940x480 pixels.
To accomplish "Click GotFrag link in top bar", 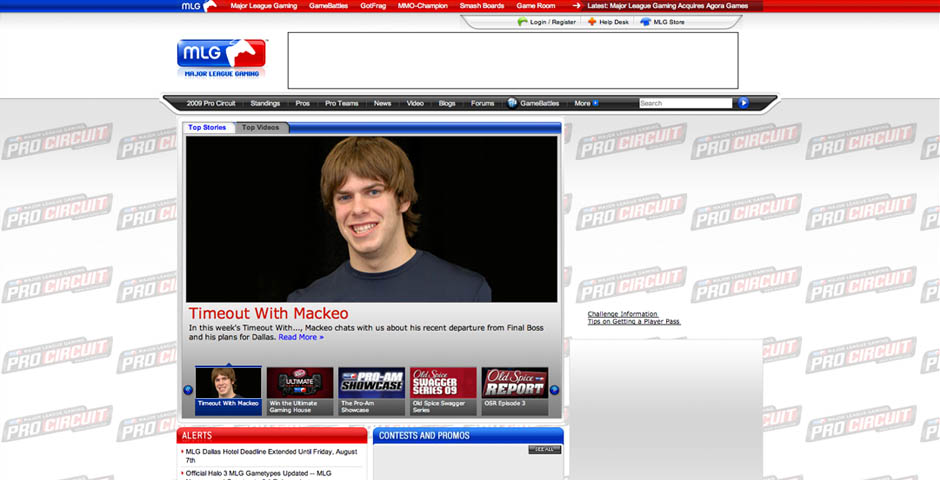I will (x=373, y=6).
